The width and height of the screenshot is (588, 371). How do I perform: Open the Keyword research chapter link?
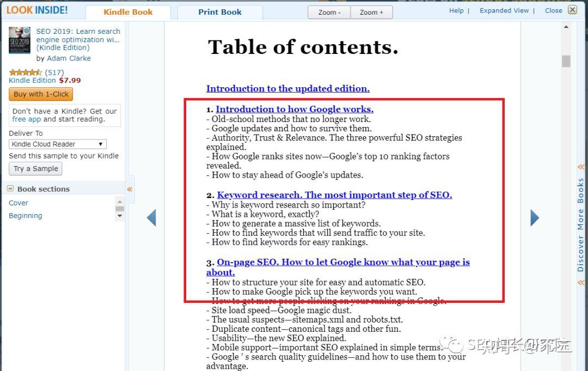[334, 195]
